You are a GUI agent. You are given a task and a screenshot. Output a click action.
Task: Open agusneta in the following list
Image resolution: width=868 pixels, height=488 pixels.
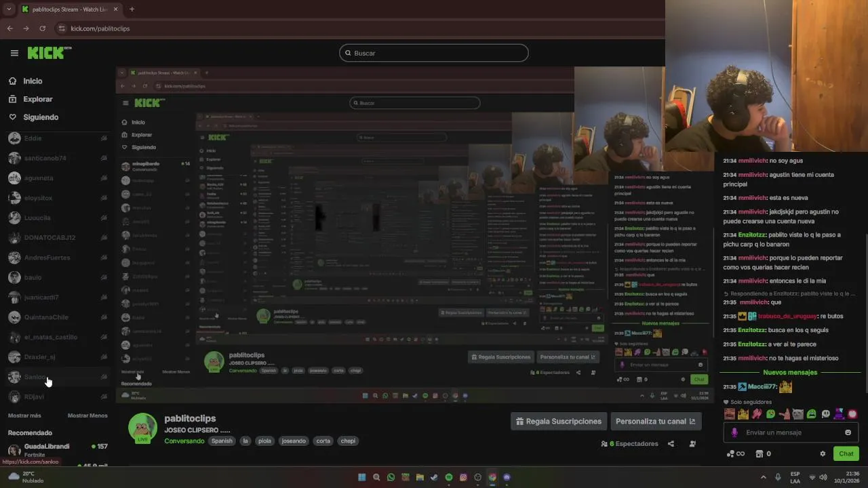click(58, 178)
